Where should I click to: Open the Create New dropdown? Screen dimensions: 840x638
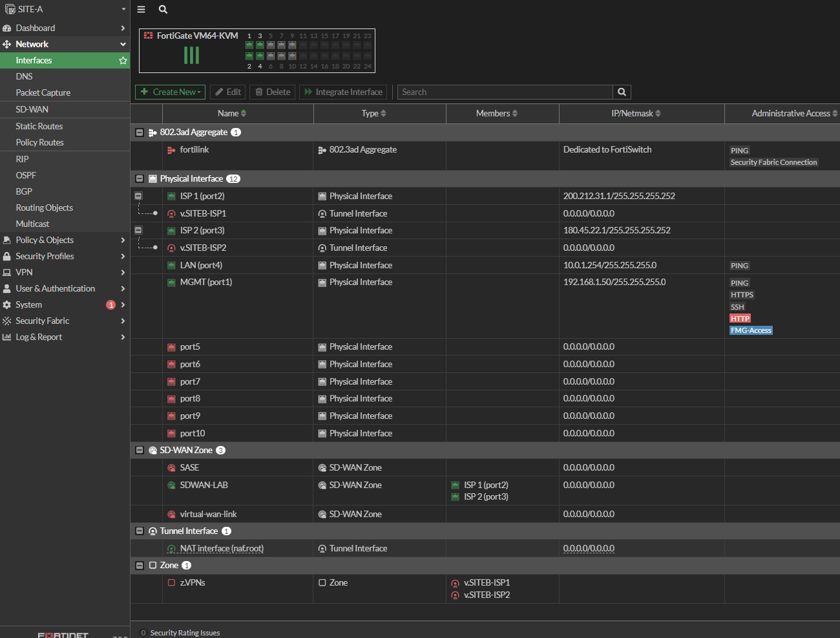170,92
